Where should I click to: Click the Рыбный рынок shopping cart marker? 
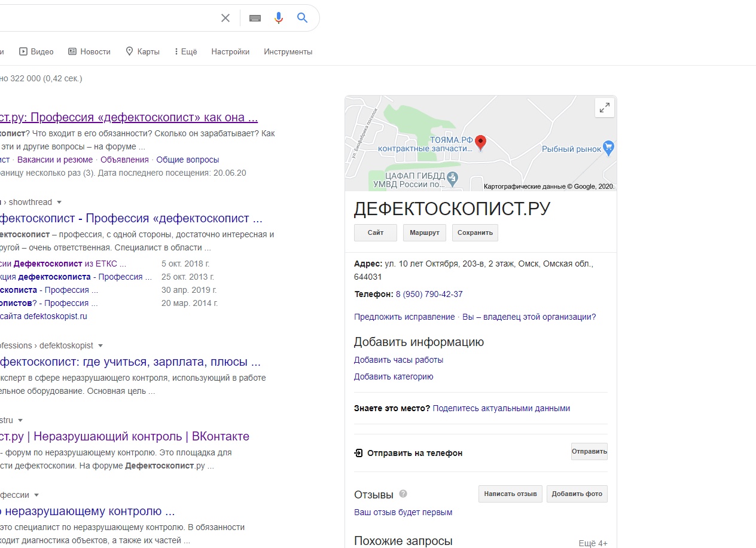(x=609, y=148)
